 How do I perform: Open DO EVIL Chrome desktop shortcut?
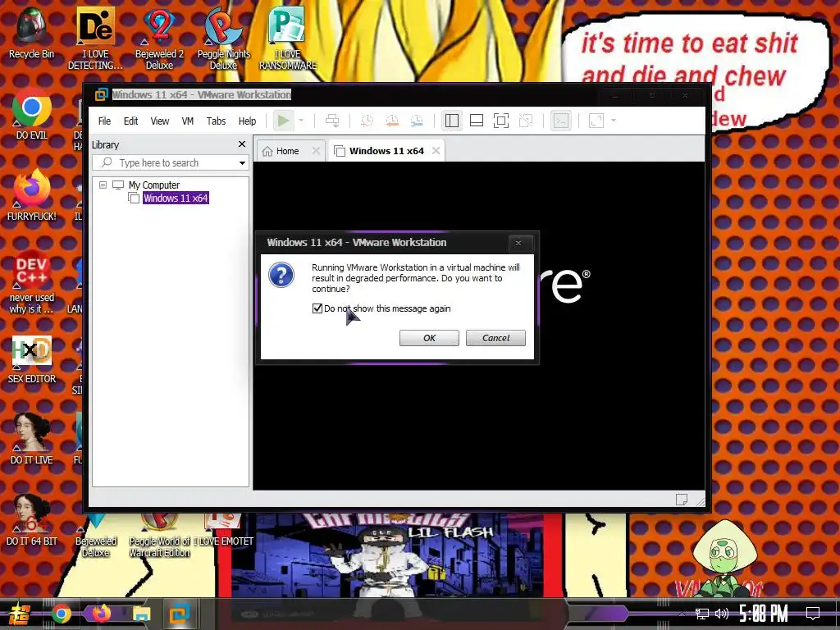tap(32, 113)
